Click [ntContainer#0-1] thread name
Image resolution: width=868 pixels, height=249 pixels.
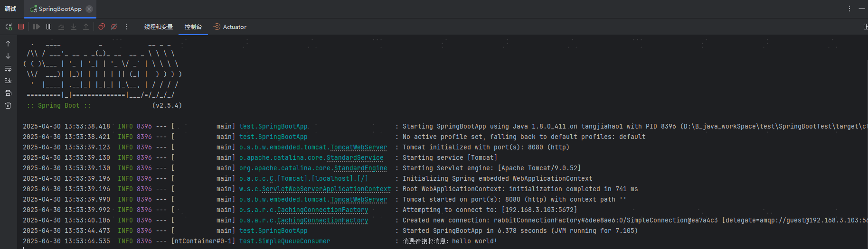203,241
